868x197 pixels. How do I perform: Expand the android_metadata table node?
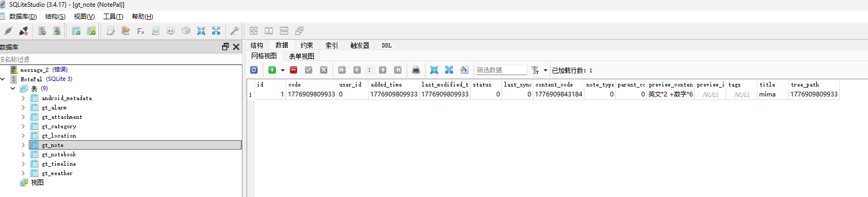point(23,98)
